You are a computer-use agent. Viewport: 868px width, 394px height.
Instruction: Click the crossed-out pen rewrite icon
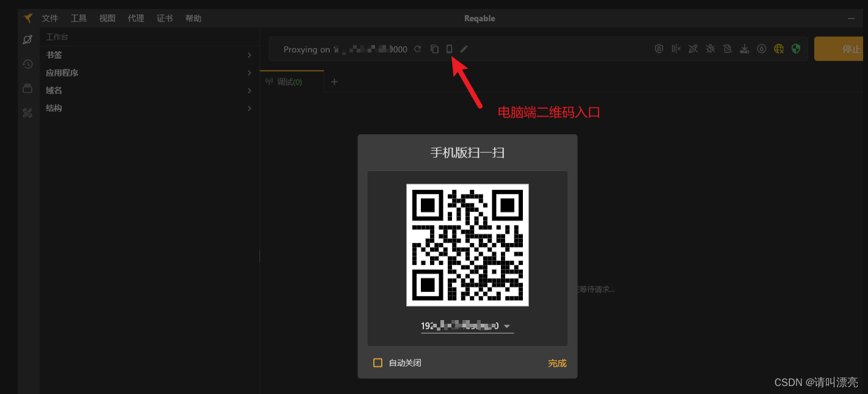click(693, 49)
